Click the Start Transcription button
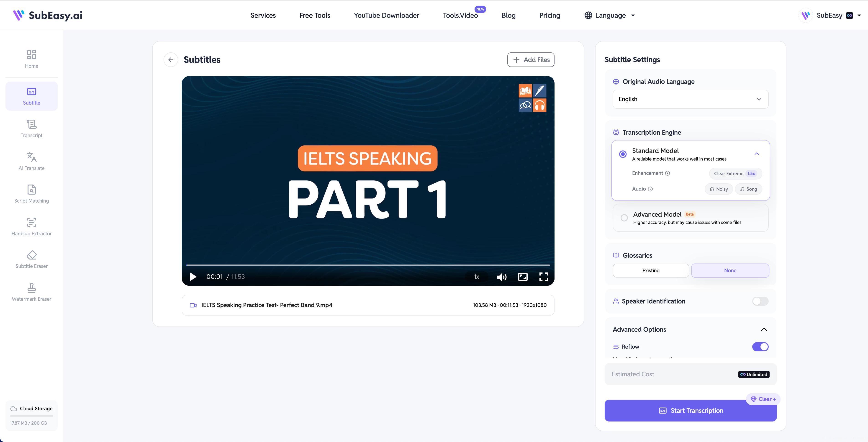Screen dimensions: 868x442 point(691,410)
